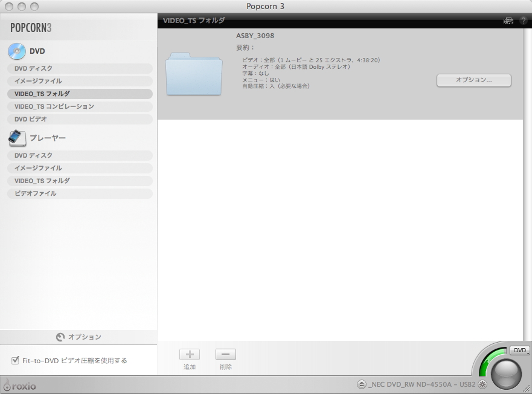Click the ビデオ：全部 summary line
Screen dimensions: 532x394
coord(311,60)
